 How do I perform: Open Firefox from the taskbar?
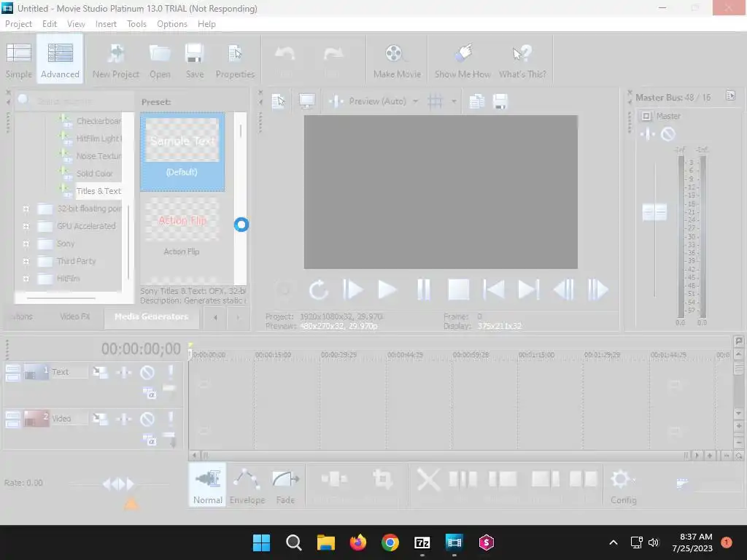358,542
